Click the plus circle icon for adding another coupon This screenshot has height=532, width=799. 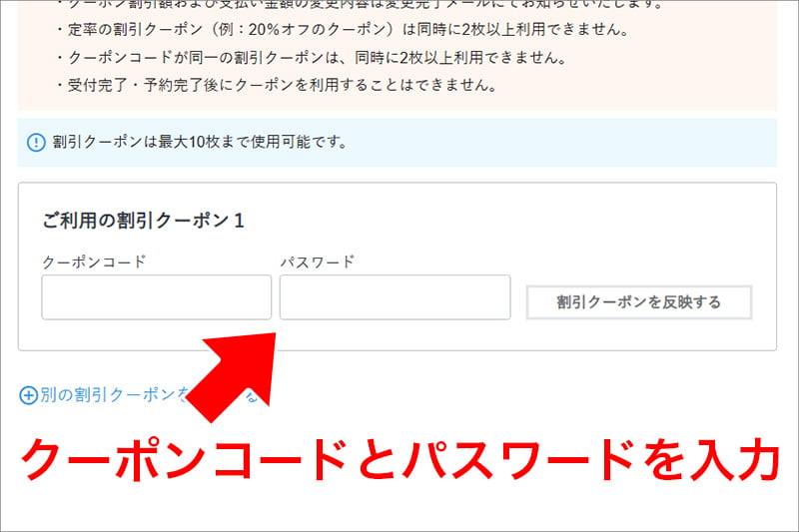tap(29, 395)
